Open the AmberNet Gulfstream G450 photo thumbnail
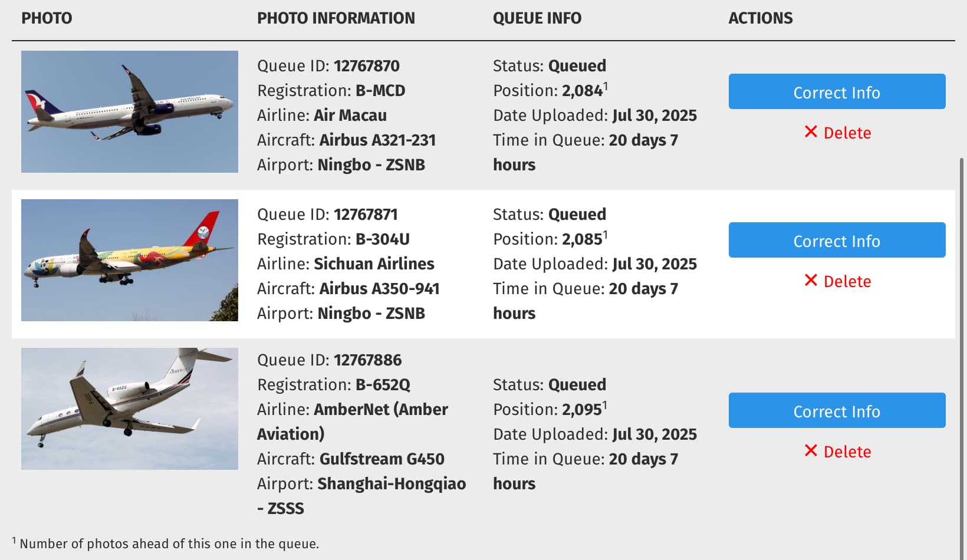The height and width of the screenshot is (560, 967). [130, 409]
